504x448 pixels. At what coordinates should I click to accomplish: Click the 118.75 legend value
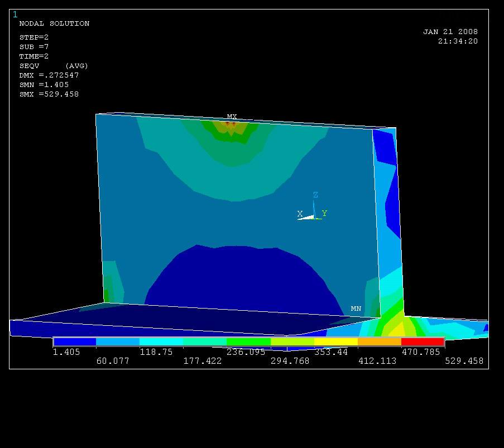tap(156, 352)
